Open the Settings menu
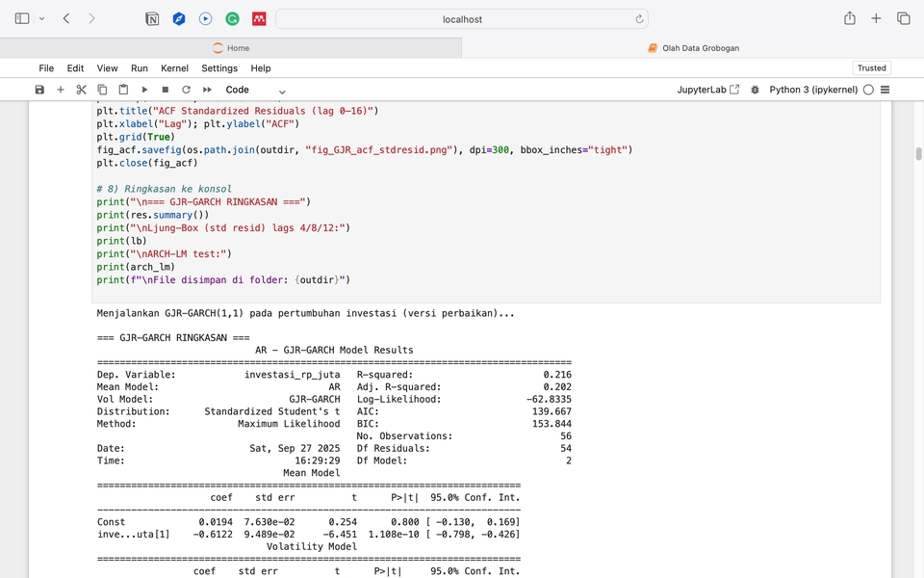The width and height of the screenshot is (924, 578). (x=219, y=68)
